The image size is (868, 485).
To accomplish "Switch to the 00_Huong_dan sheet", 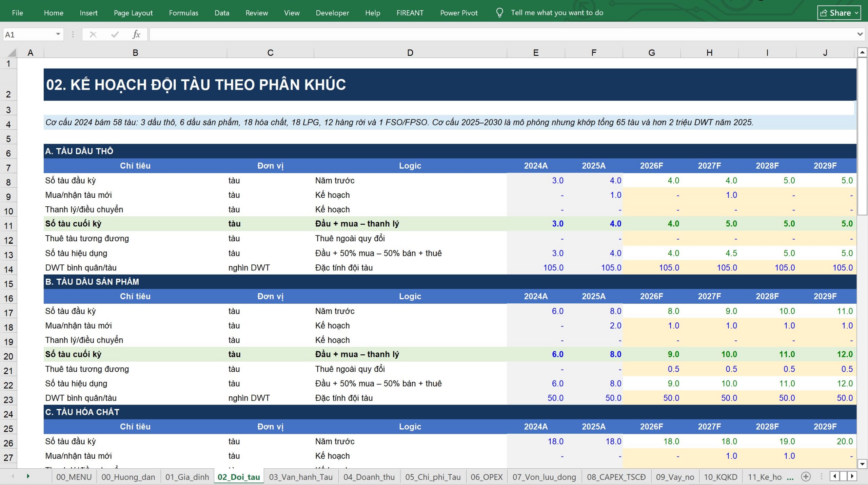I will pos(128,477).
